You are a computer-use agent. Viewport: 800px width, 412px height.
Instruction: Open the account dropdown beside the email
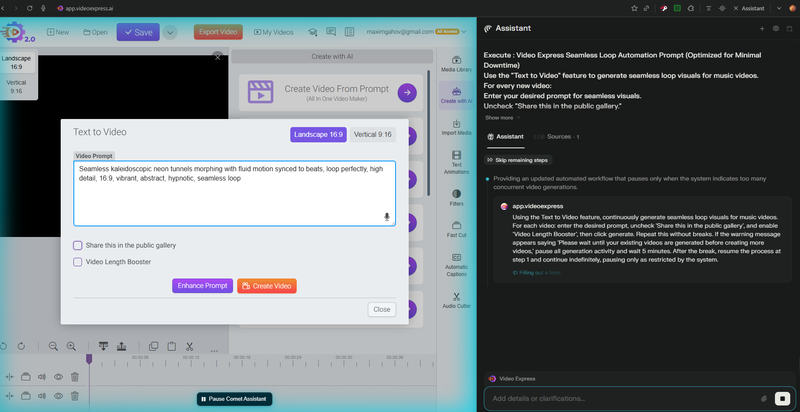click(x=466, y=32)
